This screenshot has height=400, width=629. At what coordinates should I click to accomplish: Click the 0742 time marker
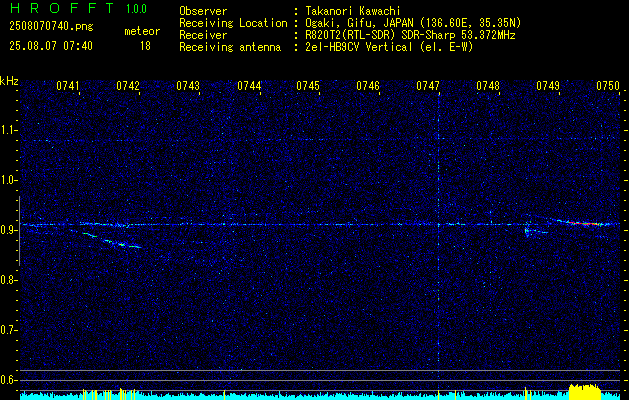pyautogui.click(x=128, y=86)
